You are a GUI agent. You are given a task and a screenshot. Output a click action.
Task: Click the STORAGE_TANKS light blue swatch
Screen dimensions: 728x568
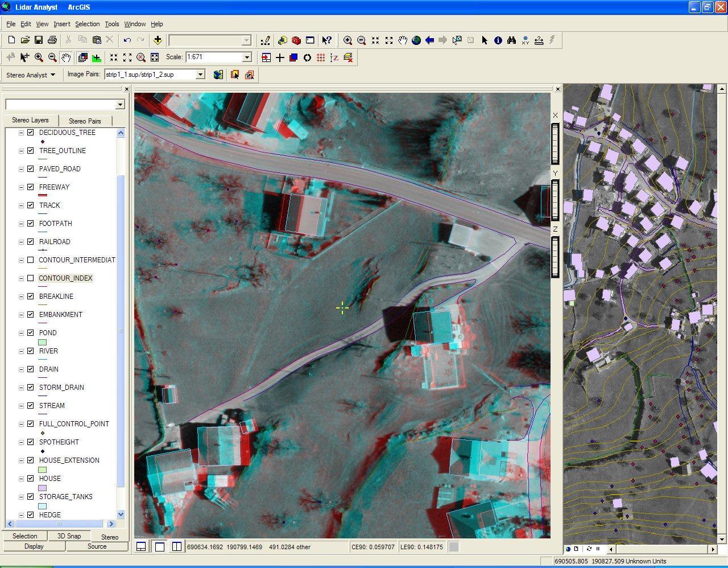[x=42, y=507]
